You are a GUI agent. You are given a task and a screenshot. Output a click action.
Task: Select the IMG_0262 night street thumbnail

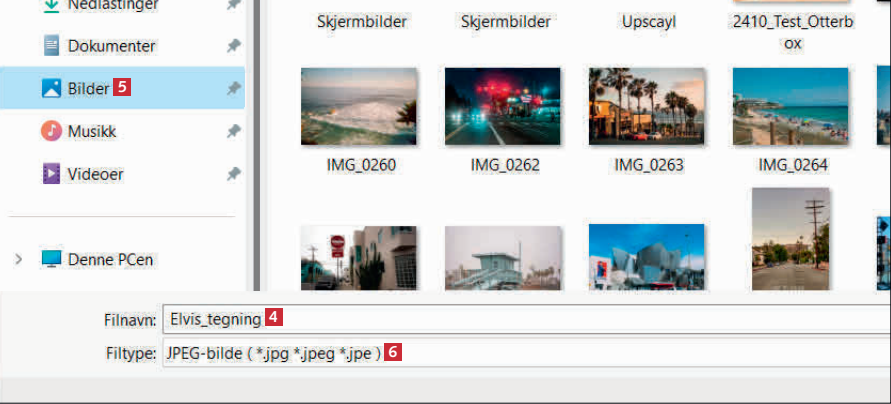(502, 106)
